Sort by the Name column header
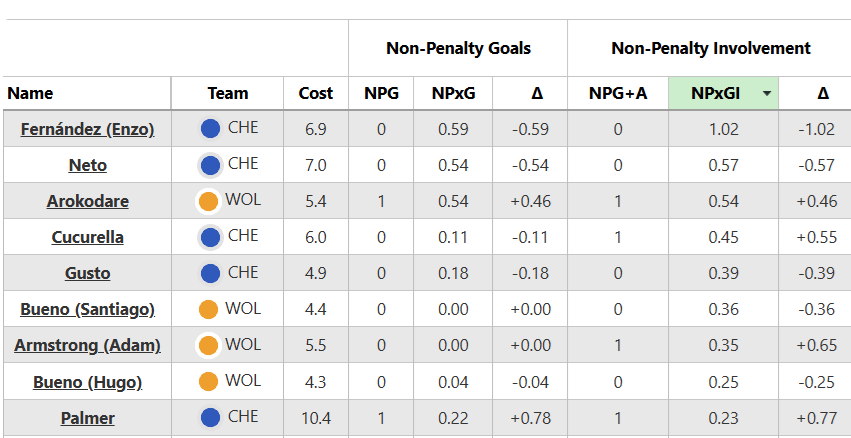Viewport: 851px width, 438px height. click(30, 94)
